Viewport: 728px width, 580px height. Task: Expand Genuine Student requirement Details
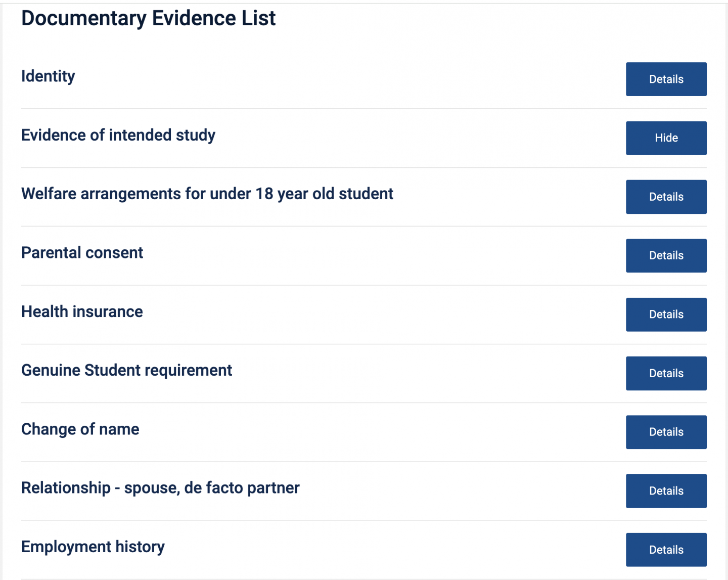[666, 373]
